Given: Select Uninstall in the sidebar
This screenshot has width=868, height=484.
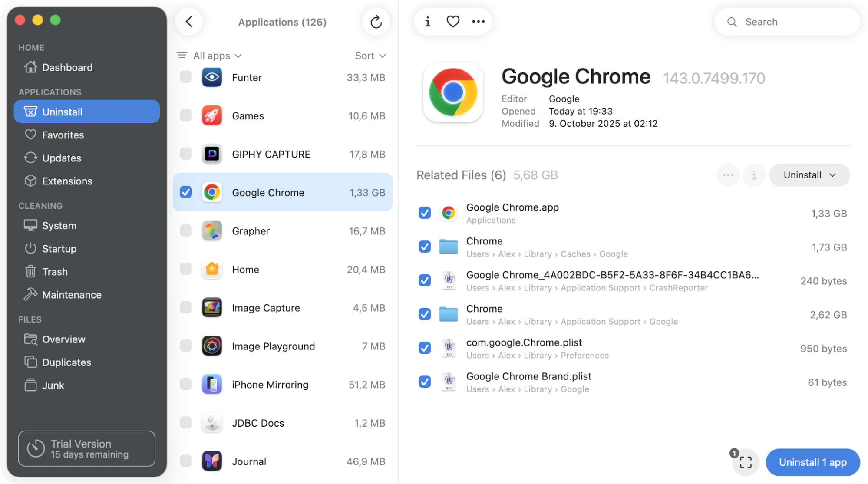Looking at the screenshot, I should 87,112.
